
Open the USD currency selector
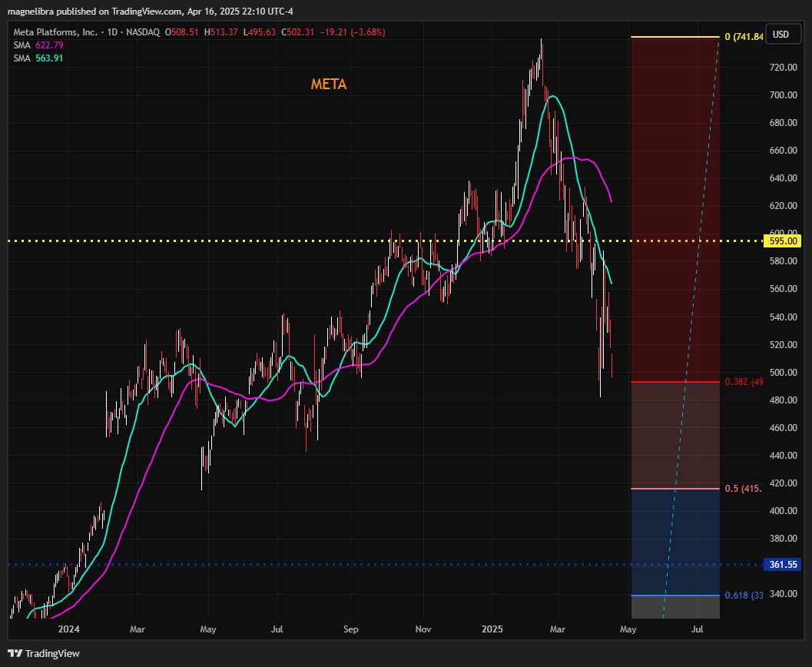[x=783, y=35]
